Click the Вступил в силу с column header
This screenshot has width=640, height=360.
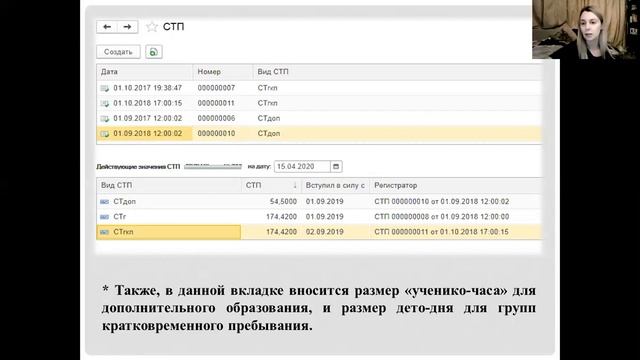tap(336, 185)
